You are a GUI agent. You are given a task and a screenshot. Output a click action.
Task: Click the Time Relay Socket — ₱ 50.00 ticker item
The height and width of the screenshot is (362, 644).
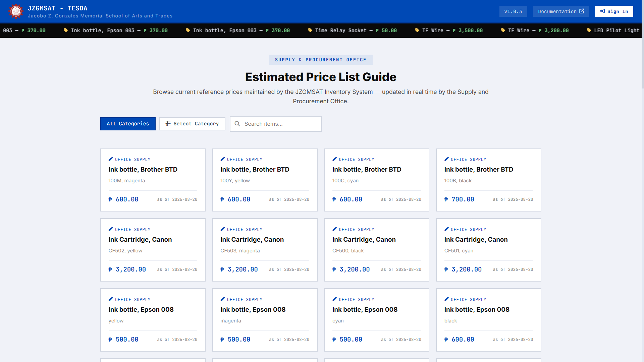[x=352, y=31]
